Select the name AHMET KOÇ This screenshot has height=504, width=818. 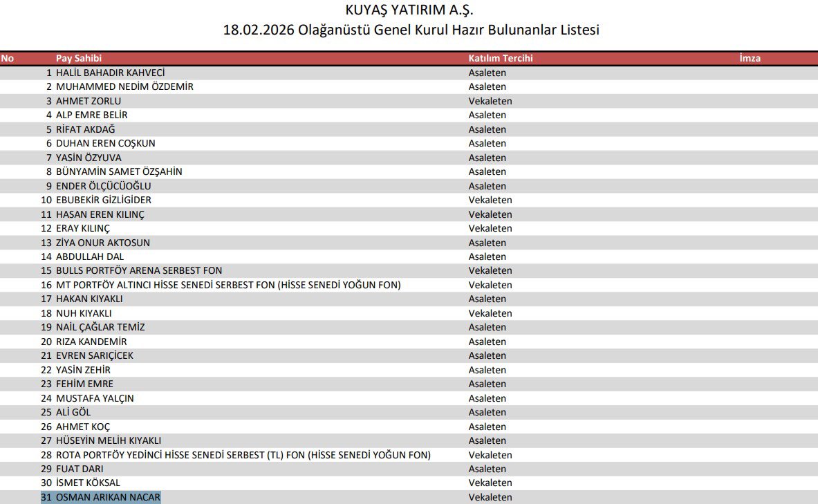pos(83,427)
